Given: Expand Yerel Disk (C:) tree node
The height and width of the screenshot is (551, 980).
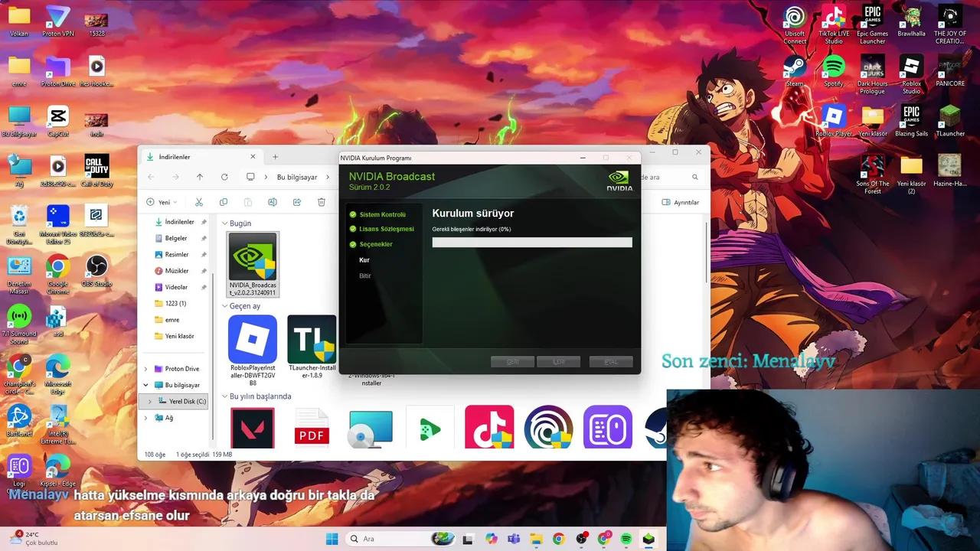Looking at the screenshot, I should pos(150,401).
